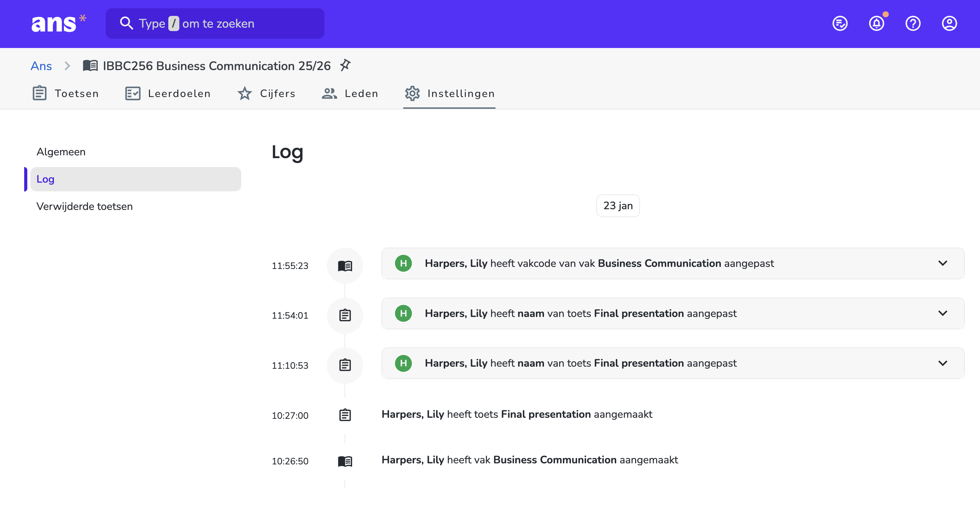The width and height of the screenshot is (980, 511).
Task: Click the slash shortcut key badge
Action: pyautogui.click(x=173, y=23)
